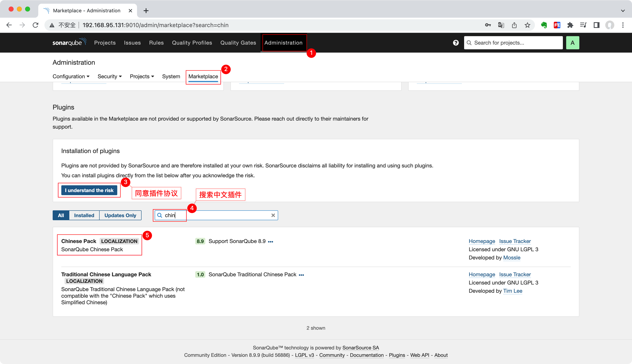Click the green user avatar A
This screenshot has height=364, width=632.
click(572, 43)
